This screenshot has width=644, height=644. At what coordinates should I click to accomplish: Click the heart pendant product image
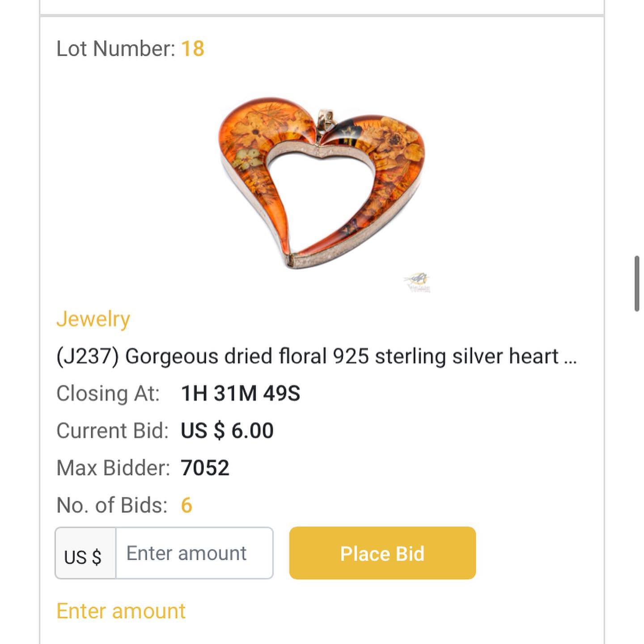321,182
